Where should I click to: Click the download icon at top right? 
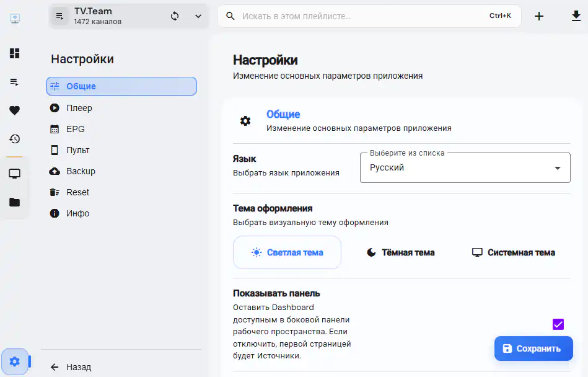pyautogui.click(x=576, y=16)
